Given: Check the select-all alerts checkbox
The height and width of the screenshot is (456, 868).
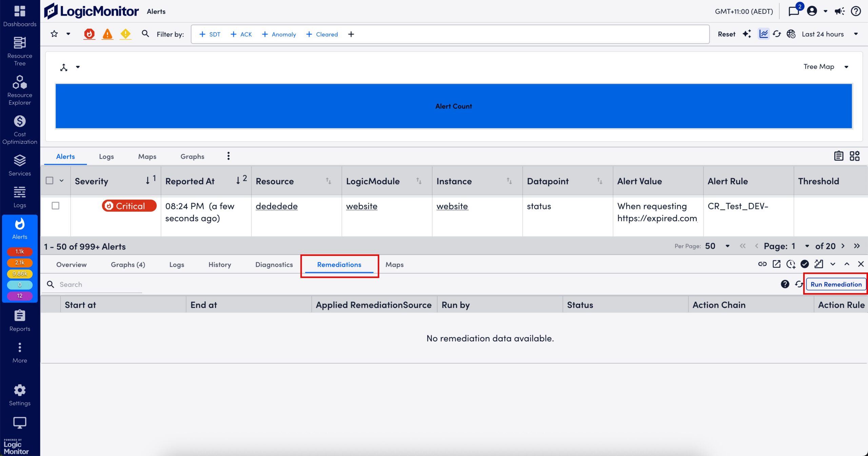Looking at the screenshot, I should [x=50, y=180].
